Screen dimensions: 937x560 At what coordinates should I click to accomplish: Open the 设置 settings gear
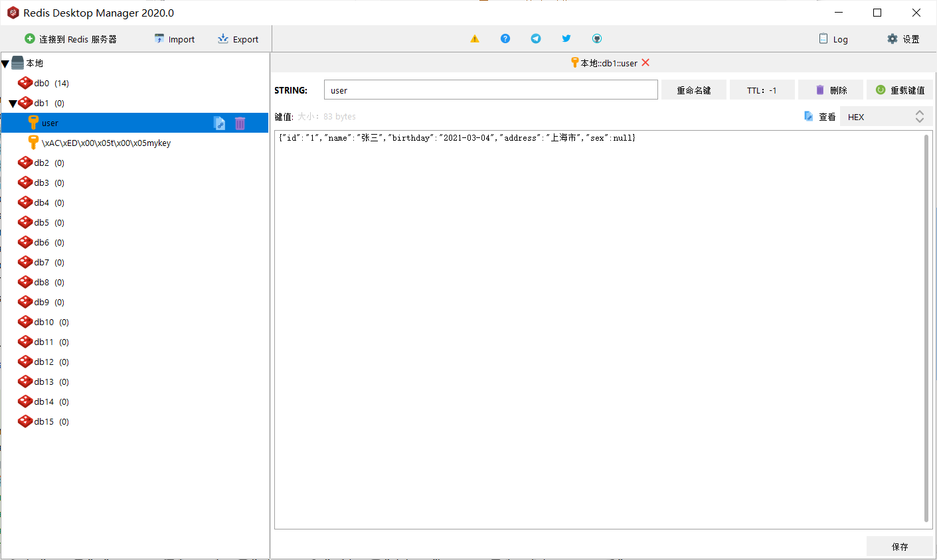pos(903,39)
